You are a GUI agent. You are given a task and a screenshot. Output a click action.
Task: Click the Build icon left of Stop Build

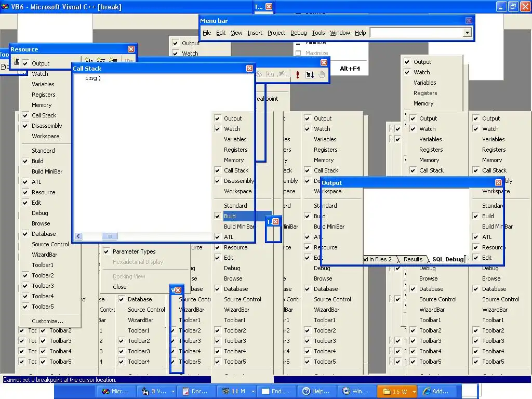pyautogui.click(x=270, y=74)
